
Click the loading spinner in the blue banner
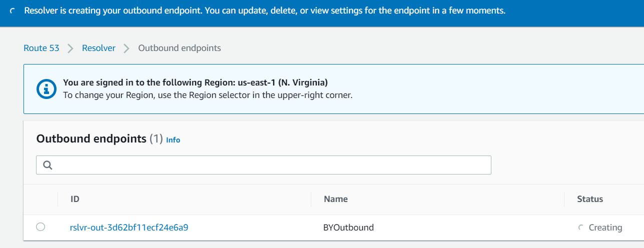coord(12,11)
